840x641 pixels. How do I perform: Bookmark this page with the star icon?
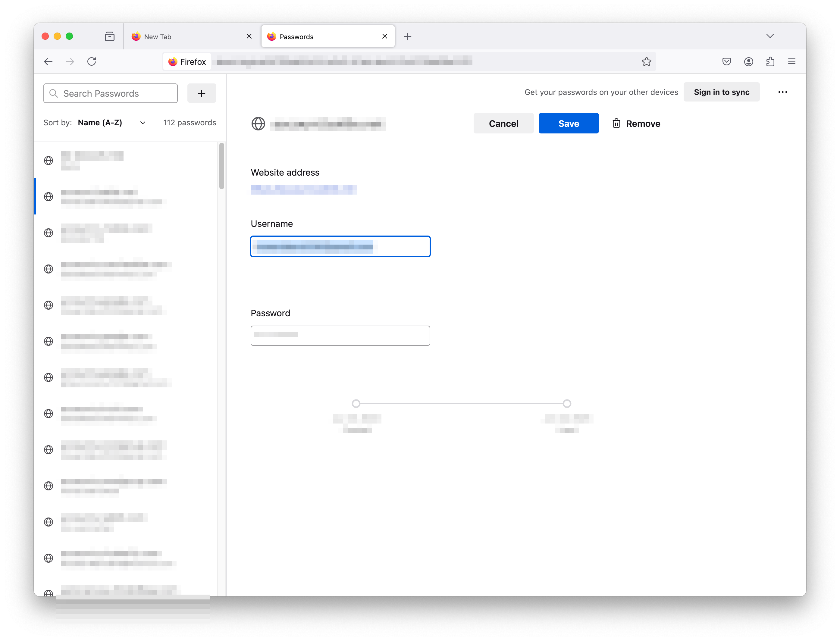point(646,61)
